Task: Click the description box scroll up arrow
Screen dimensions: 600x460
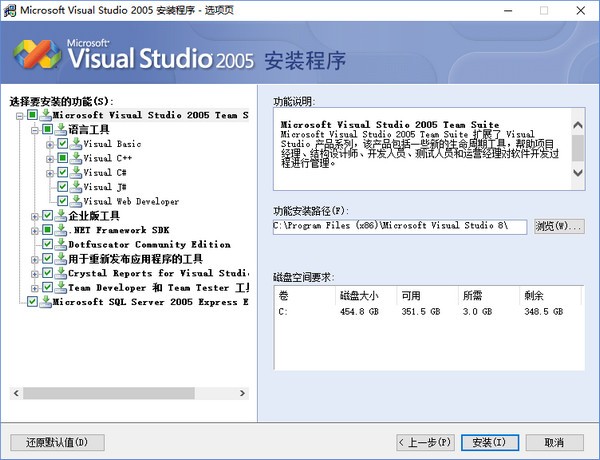Action: [x=578, y=125]
